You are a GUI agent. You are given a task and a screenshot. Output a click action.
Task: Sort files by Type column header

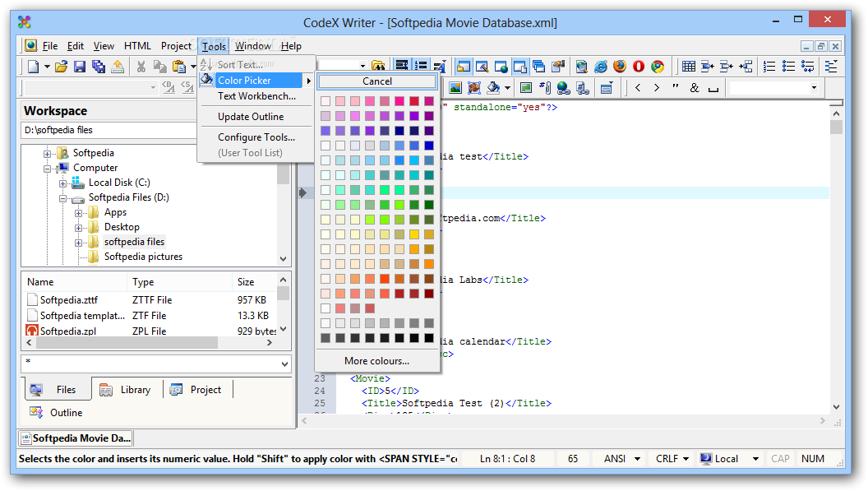click(x=179, y=281)
